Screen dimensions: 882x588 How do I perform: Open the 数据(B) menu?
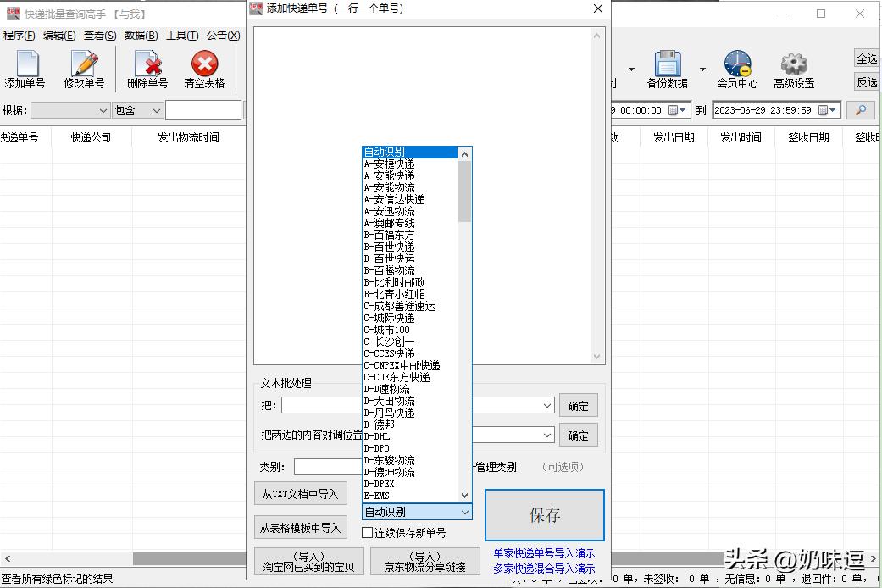click(x=141, y=36)
